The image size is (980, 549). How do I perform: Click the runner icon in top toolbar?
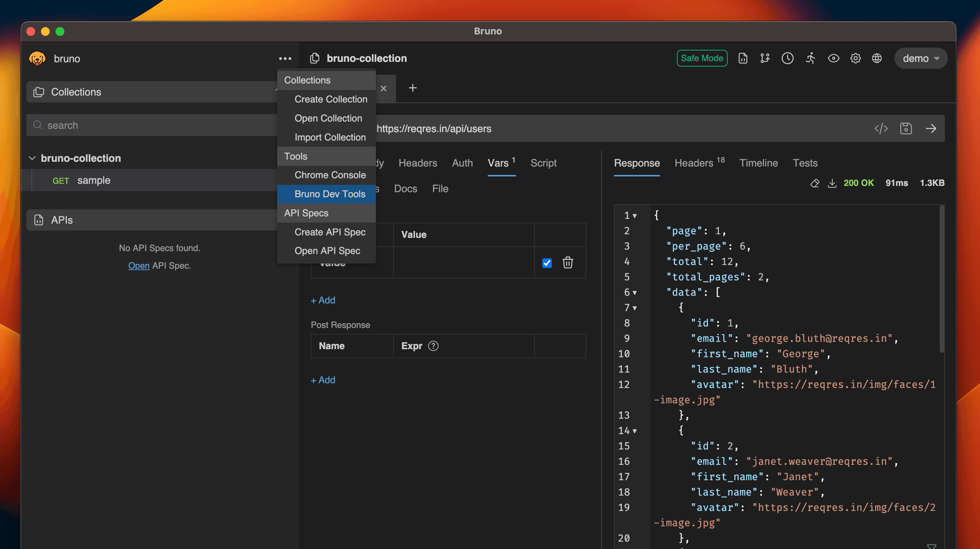(810, 58)
